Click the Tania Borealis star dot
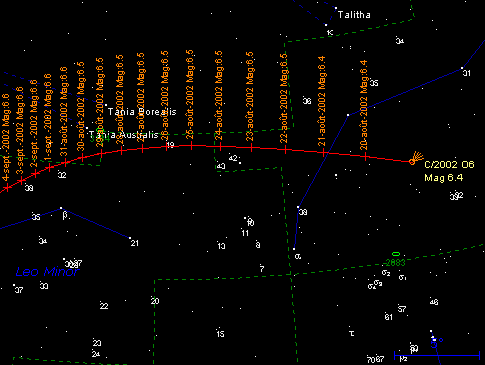485x365 pixels. coord(106,105)
